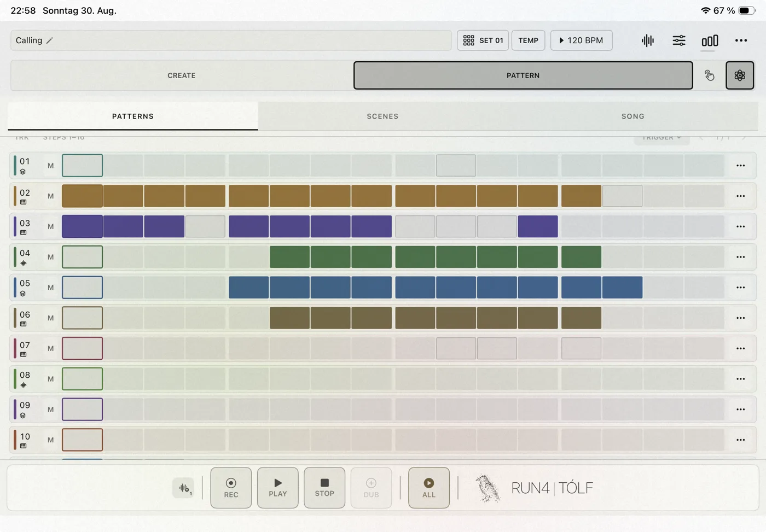Mute track 02
This screenshot has width=766, height=532.
50,196
